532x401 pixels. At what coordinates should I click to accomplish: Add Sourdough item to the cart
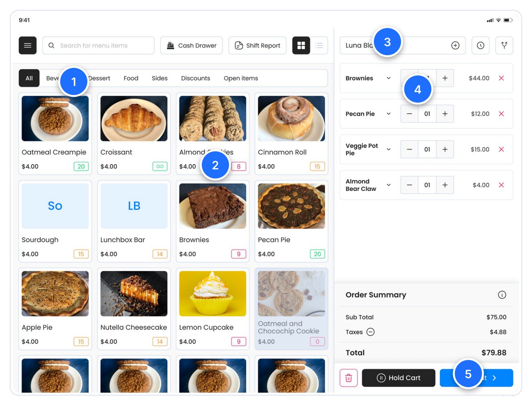pyautogui.click(x=55, y=221)
